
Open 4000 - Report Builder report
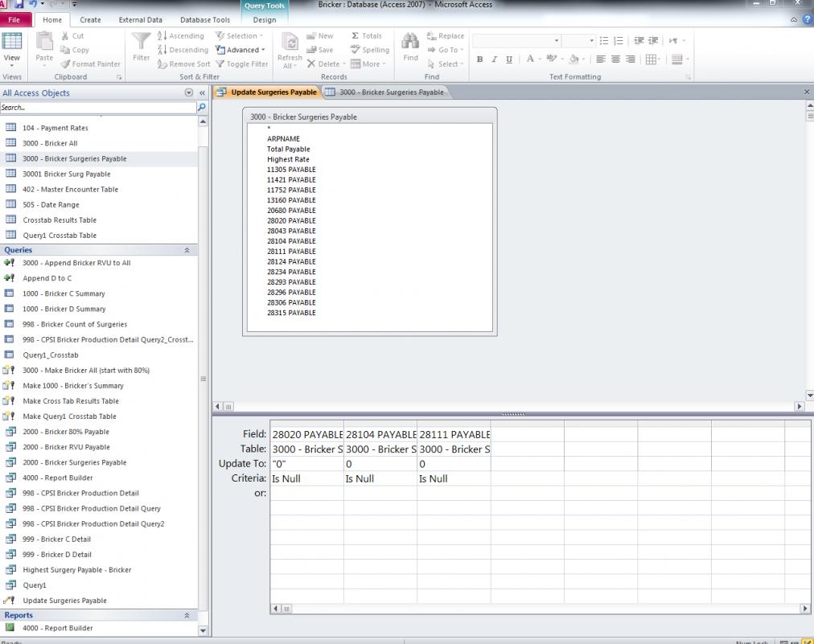[57, 628]
